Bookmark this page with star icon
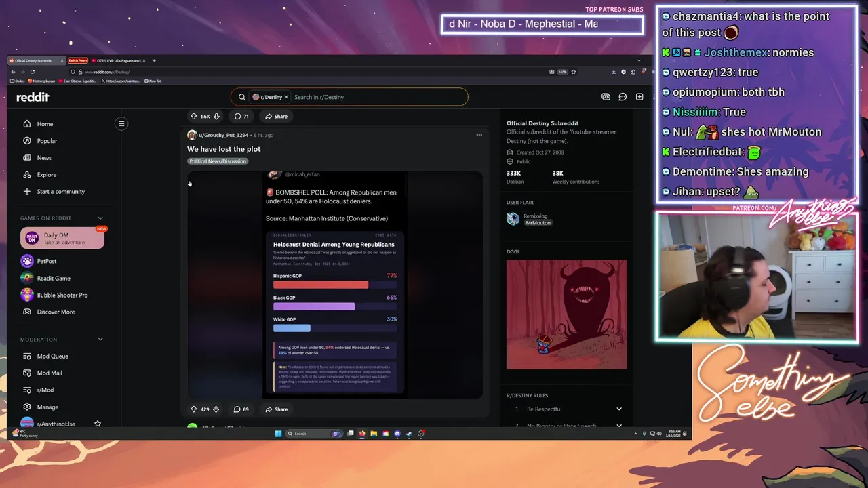 (574, 72)
